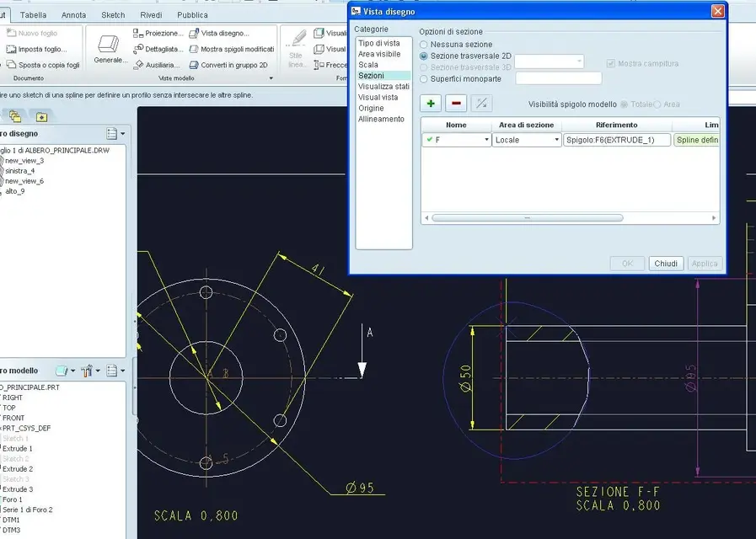Open the Sketch ribbon tab

coord(113,14)
